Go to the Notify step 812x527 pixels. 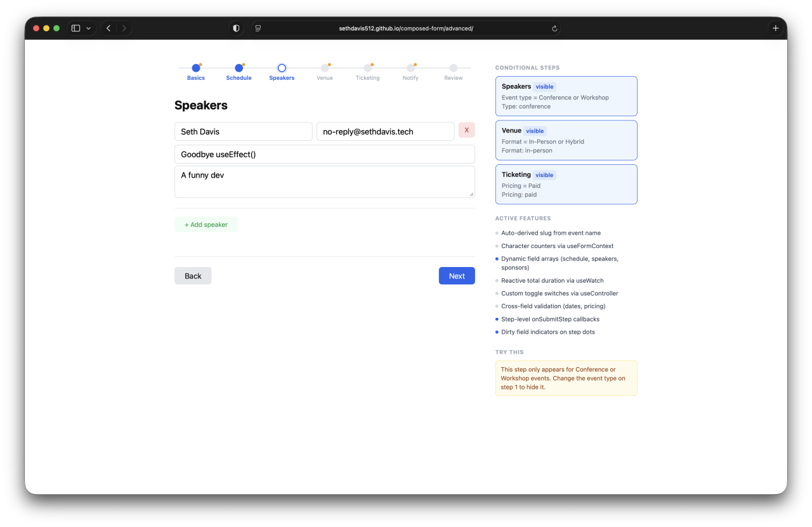pyautogui.click(x=410, y=72)
